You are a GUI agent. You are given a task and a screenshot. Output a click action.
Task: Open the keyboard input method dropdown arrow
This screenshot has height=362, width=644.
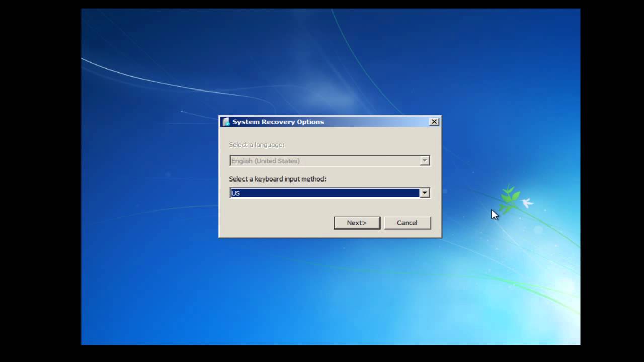point(425,193)
